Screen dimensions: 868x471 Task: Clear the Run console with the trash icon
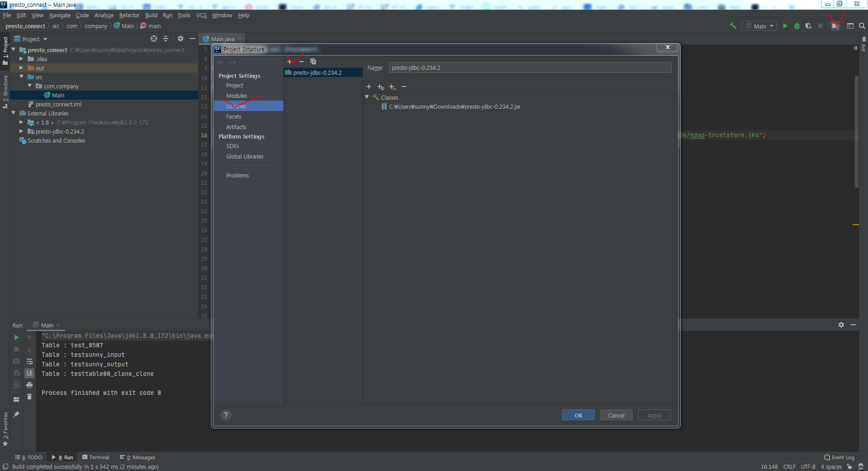[29, 397]
